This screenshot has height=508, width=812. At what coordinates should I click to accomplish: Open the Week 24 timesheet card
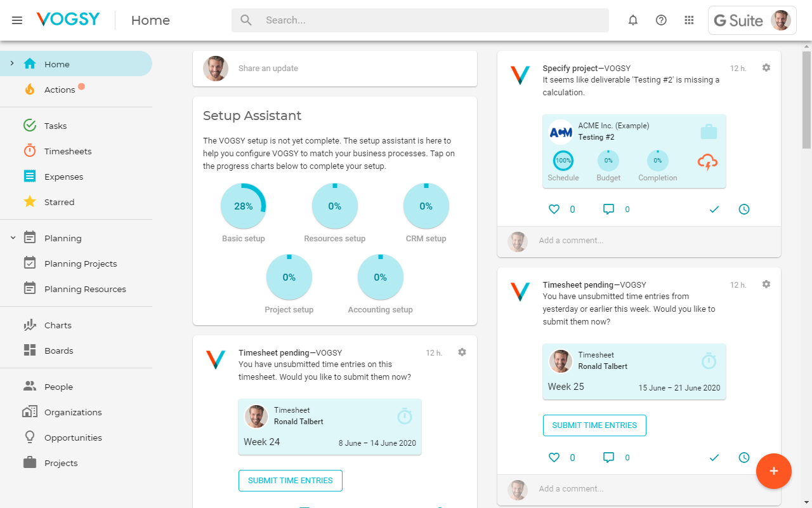[x=330, y=427]
